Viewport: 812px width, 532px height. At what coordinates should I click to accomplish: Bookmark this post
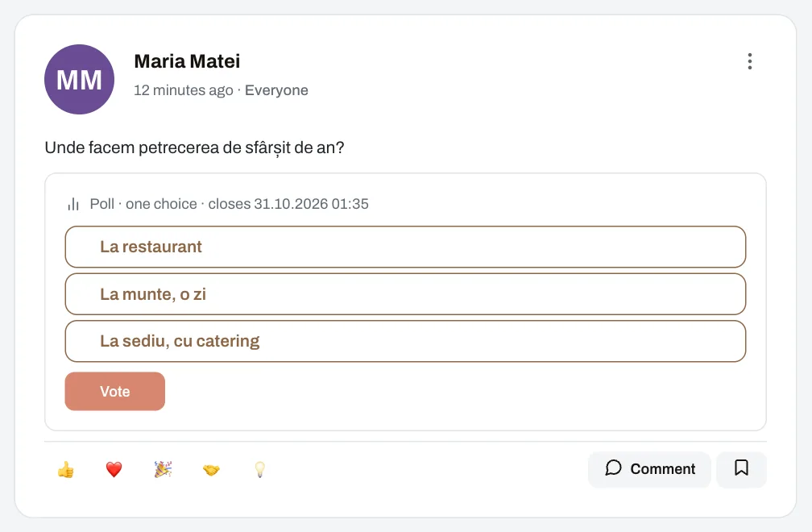click(x=741, y=469)
